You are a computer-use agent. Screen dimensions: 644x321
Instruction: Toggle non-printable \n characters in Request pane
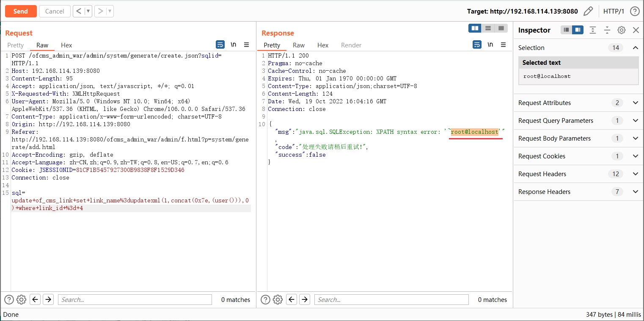[x=234, y=45]
